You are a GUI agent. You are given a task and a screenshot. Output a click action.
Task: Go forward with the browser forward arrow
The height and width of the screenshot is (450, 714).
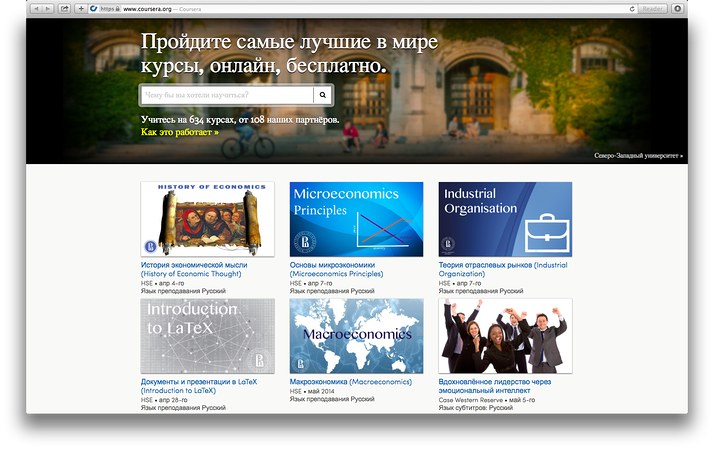[48, 9]
